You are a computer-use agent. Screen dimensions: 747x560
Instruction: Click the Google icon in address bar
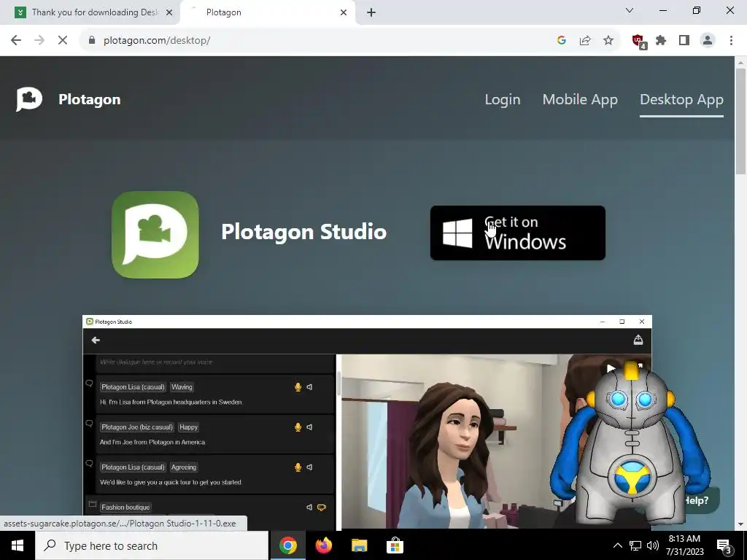coord(561,41)
